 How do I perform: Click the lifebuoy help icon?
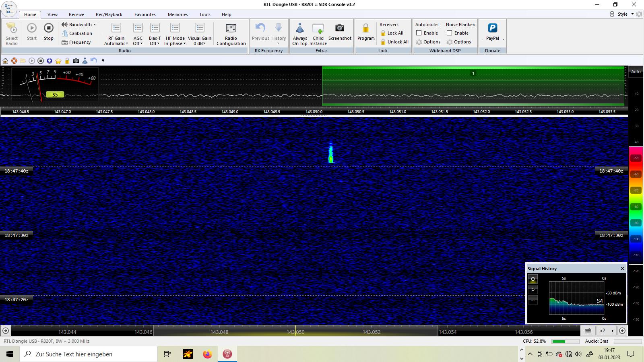click(x=14, y=61)
